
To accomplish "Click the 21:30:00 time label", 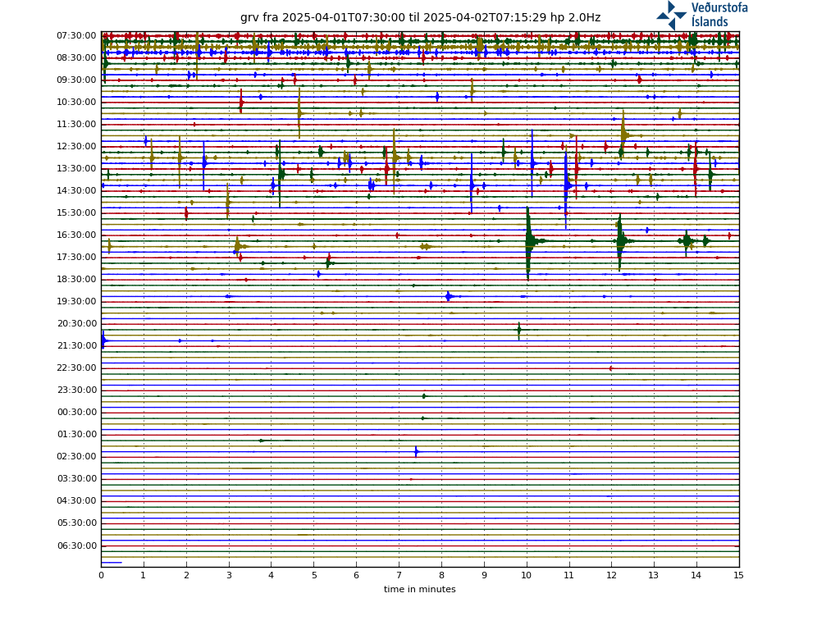I will point(76,345).
